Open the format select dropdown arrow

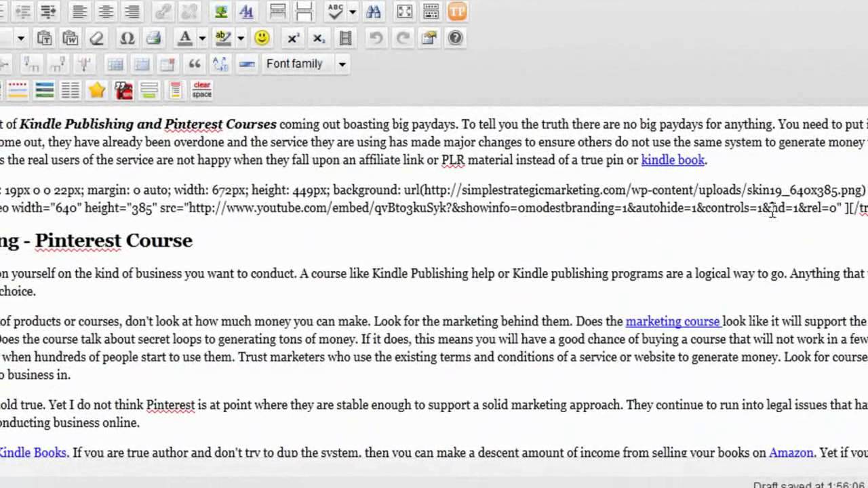(20, 38)
